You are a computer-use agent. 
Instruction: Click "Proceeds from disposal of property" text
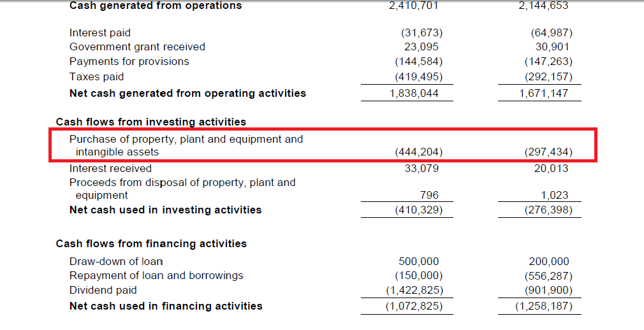coord(182,183)
